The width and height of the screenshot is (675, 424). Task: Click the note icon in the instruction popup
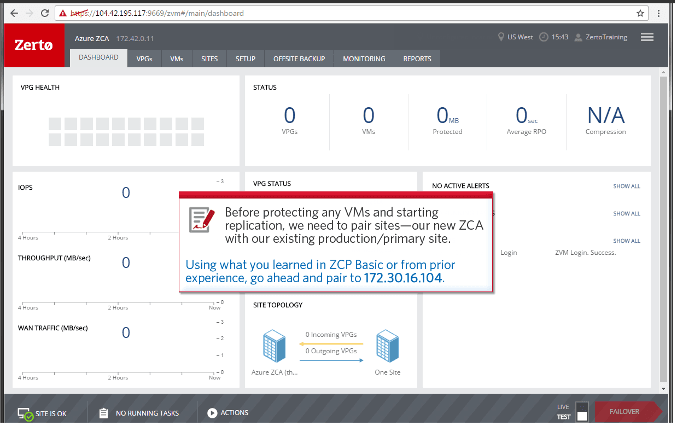(x=201, y=220)
